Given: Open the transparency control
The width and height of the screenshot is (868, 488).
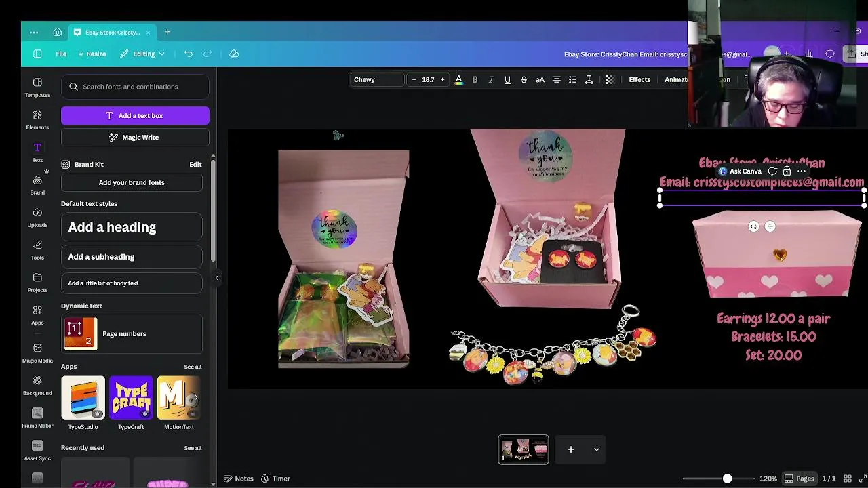Looking at the screenshot, I should point(610,79).
